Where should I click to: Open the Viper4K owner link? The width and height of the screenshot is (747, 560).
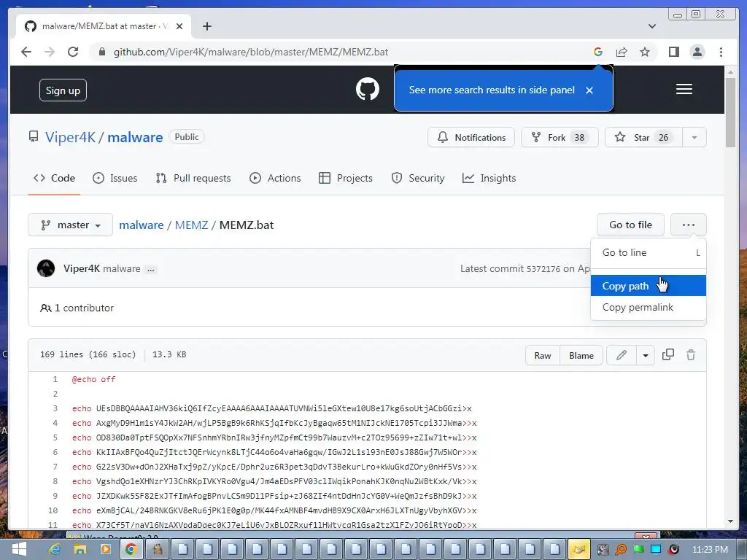70,137
